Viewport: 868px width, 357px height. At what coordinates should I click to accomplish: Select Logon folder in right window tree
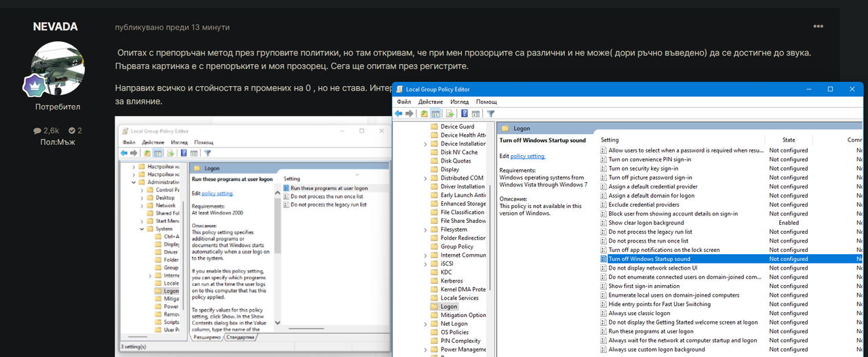tap(449, 306)
